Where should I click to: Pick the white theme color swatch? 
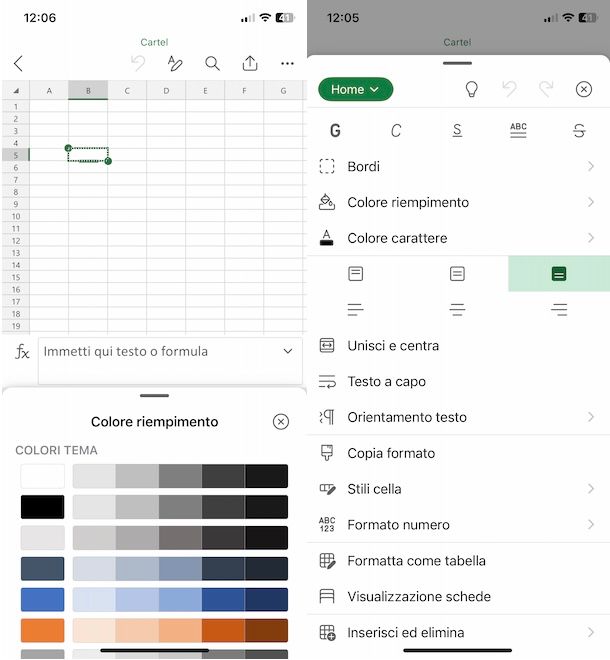pos(43,476)
